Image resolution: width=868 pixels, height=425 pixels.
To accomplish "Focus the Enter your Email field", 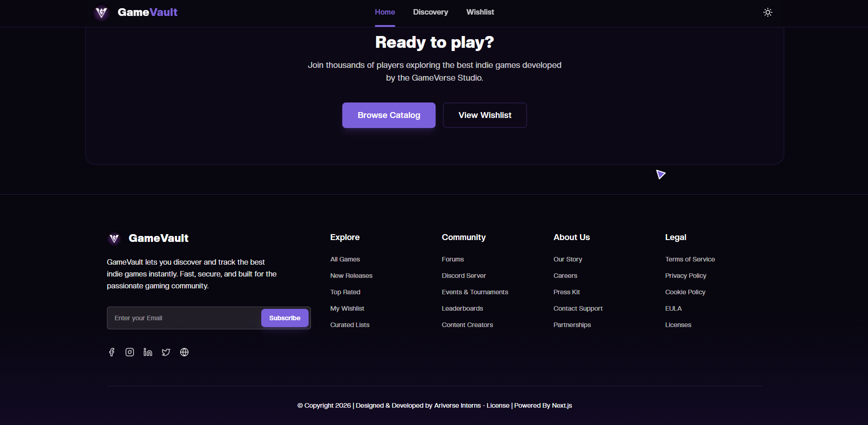I will pos(184,318).
